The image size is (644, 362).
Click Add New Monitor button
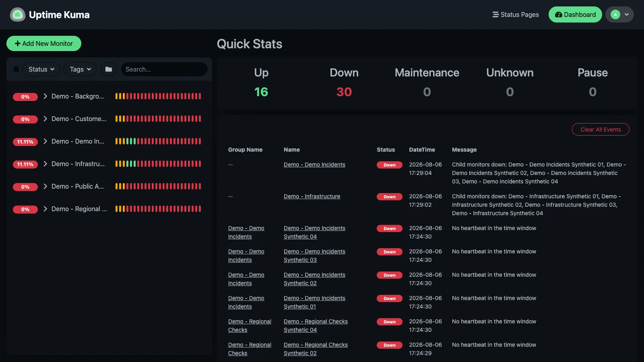point(44,43)
